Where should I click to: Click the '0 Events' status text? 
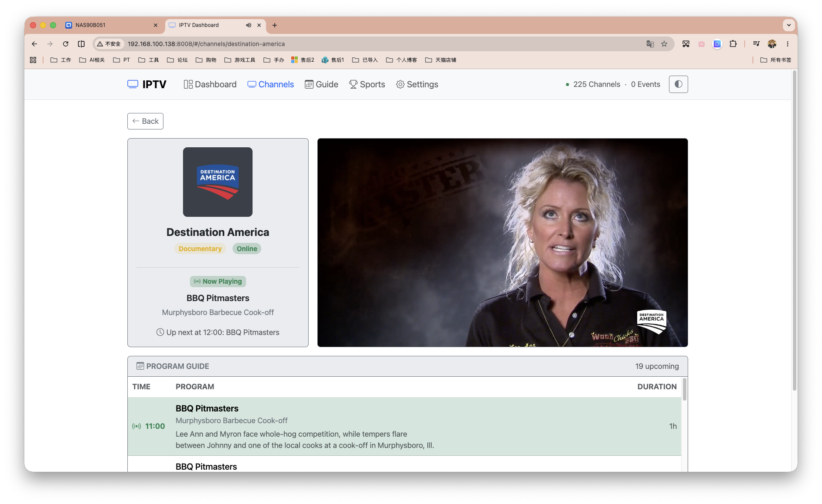click(646, 84)
